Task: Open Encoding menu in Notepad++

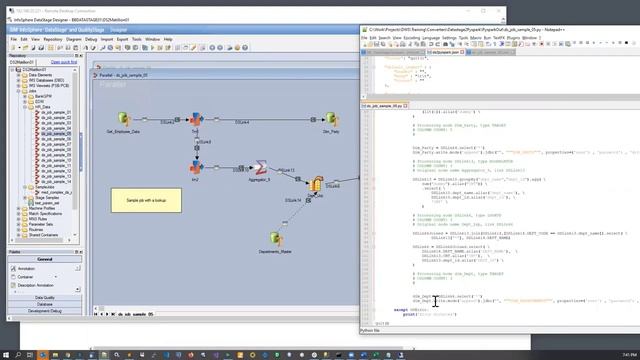Action: click(x=411, y=38)
